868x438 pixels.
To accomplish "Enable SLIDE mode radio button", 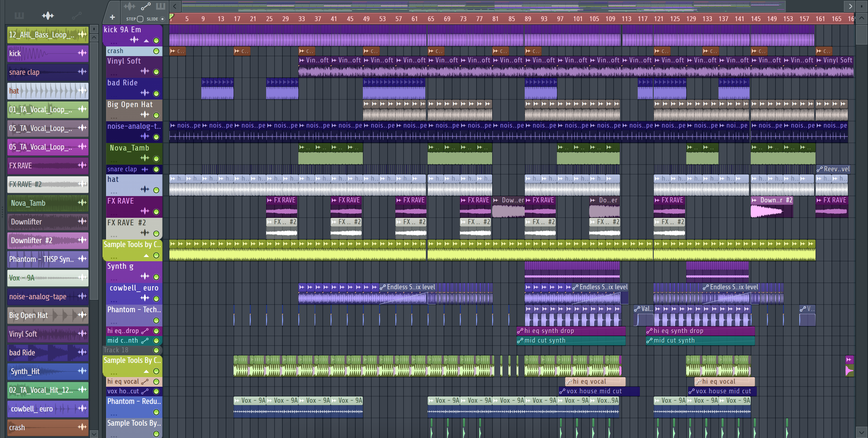I will click(x=162, y=19).
